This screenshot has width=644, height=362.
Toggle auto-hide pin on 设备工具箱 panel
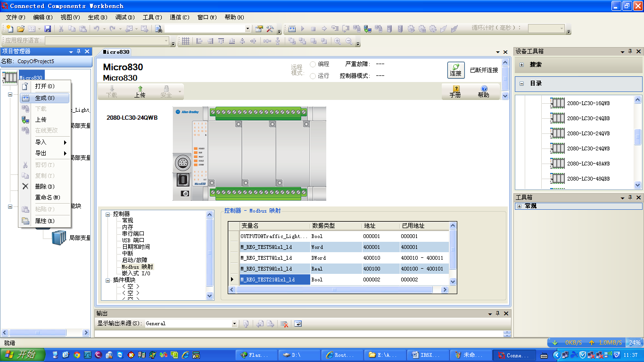coord(630,51)
